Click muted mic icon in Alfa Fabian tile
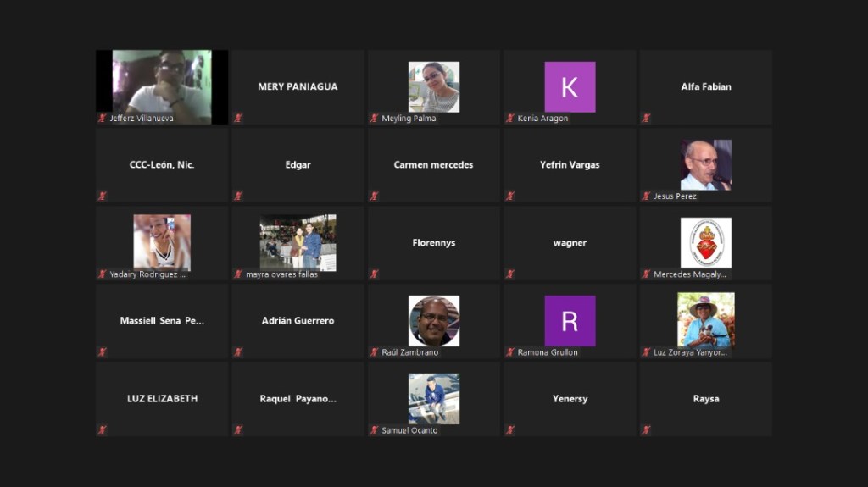Viewport: 868px width, 487px height. click(x=646, y=119)
